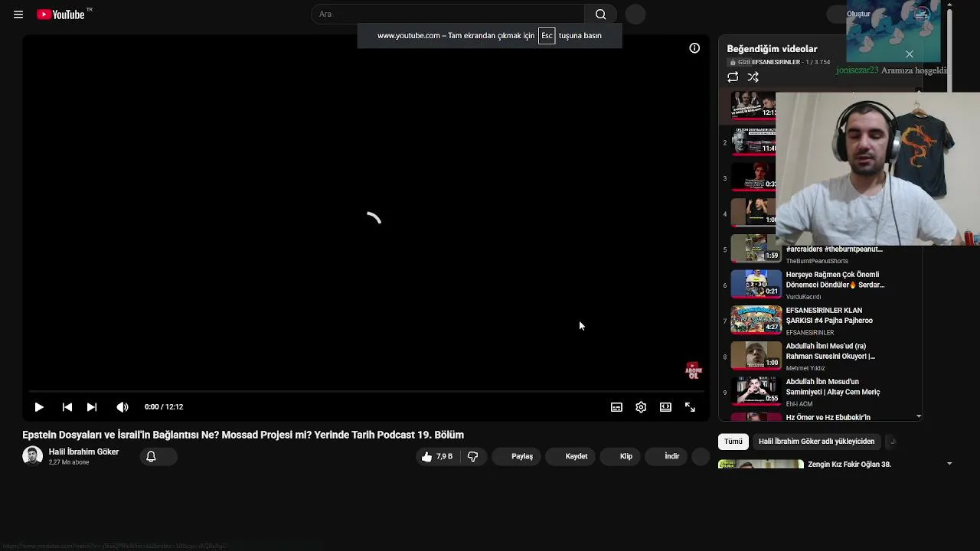Screen dimensions: 980x551
Task: Open the YouTube hamburger guide menu
Action: pyautogui.click(x=18, y=15)
